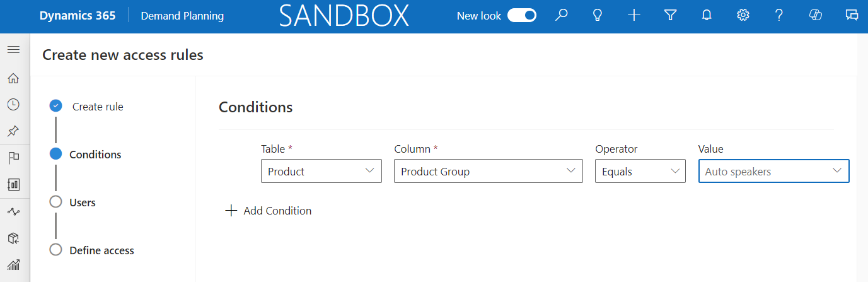
Task: Open Pinned items pin icon
Action: point(13,131)
